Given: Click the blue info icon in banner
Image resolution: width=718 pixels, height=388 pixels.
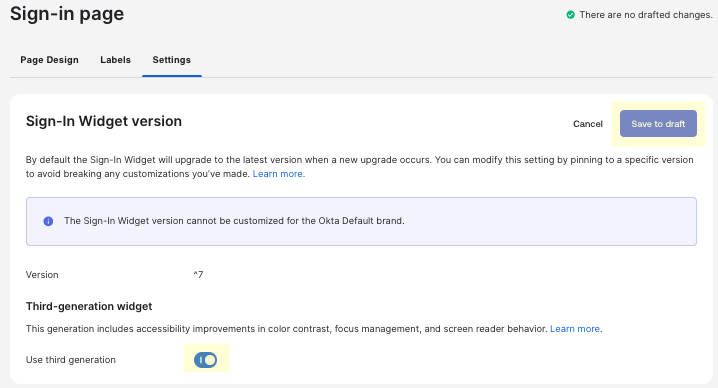Looking at the screenshot, I should [48, 221].
